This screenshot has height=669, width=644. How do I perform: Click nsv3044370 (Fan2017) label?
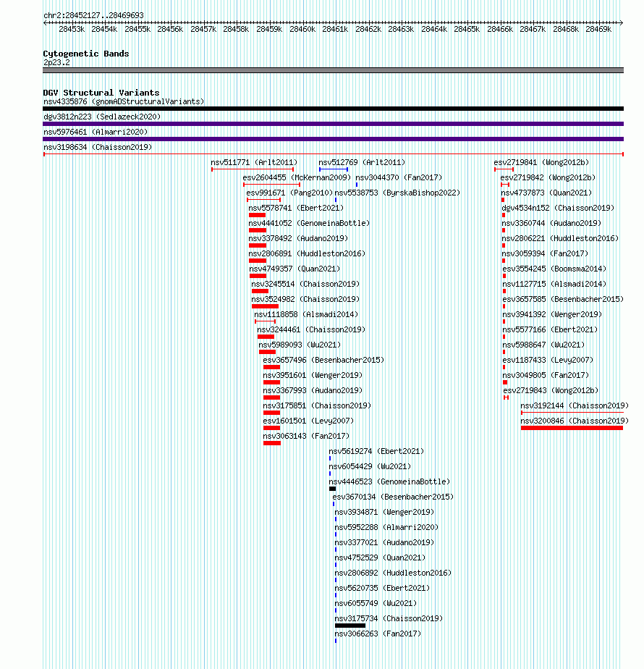399,177
